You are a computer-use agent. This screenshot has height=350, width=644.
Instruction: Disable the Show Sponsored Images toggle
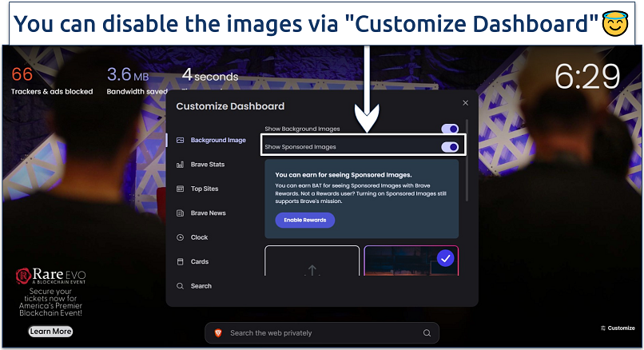pos(450,147)
